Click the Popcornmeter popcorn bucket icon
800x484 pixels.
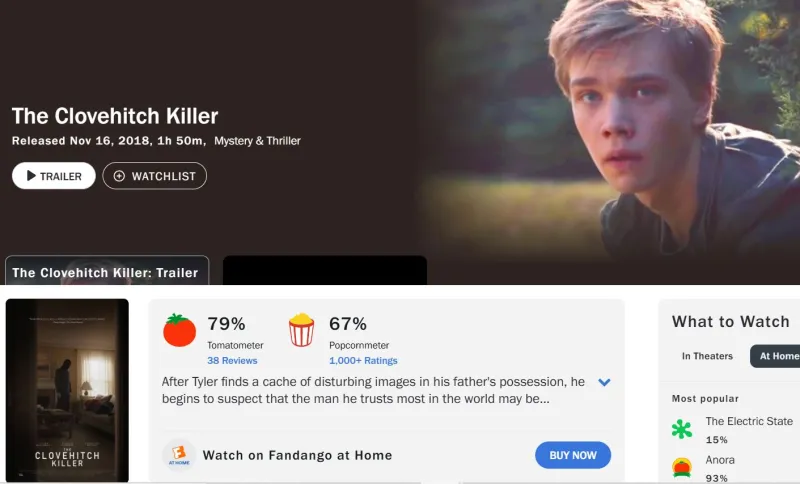(x=301, y=330)
